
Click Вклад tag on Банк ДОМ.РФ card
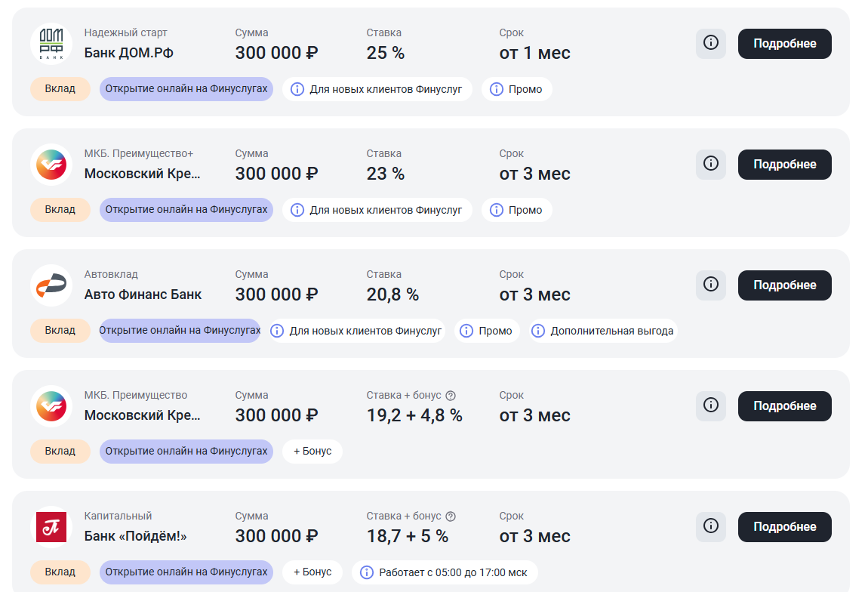coord(60,89)
